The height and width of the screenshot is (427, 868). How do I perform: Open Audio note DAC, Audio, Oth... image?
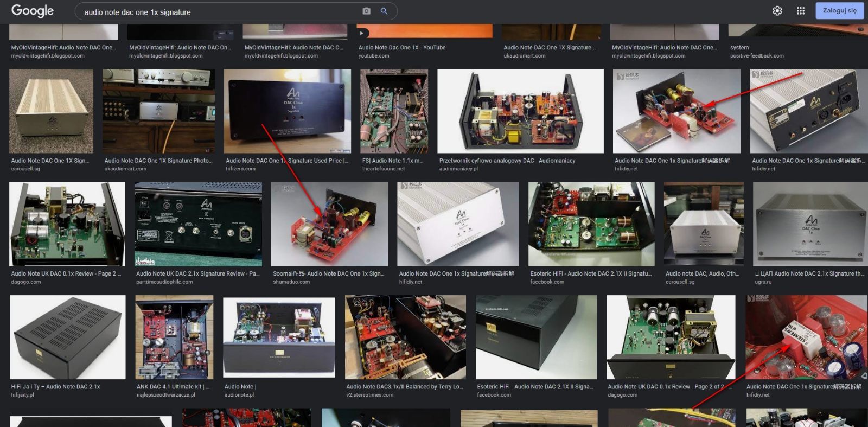point(704,224)
